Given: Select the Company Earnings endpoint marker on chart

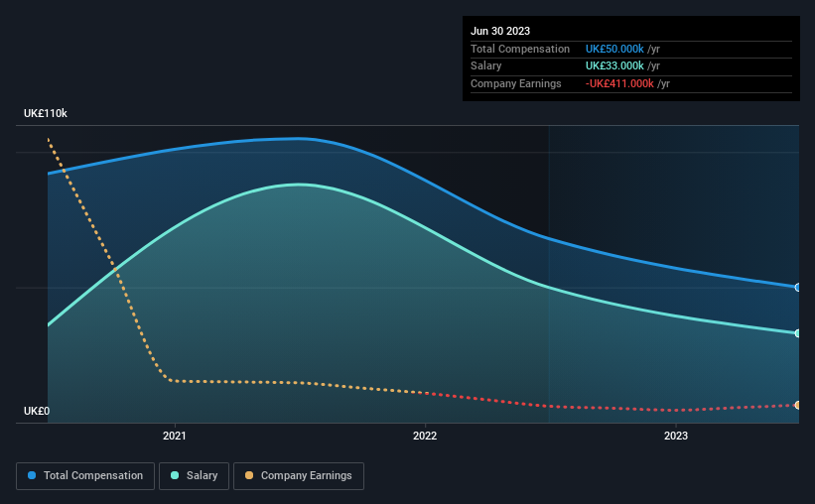Looking at the screenshot, I should [797, 405].
